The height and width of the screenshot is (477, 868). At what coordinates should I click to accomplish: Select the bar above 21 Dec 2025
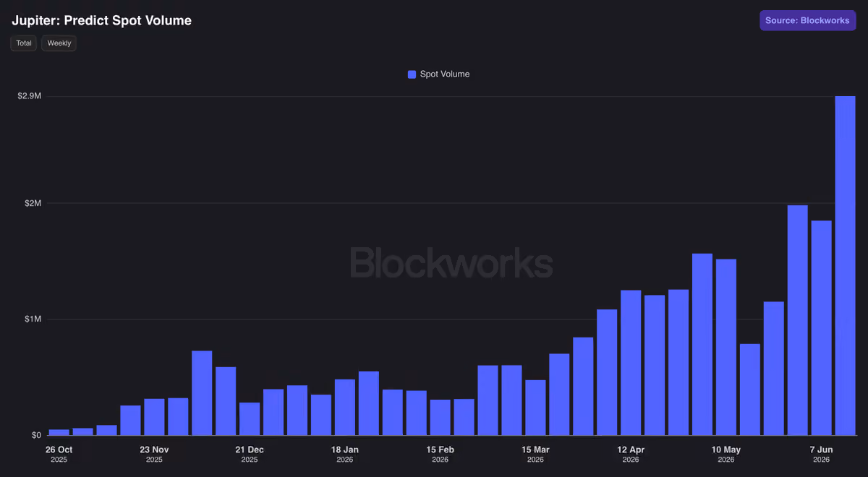pos(250,419)
